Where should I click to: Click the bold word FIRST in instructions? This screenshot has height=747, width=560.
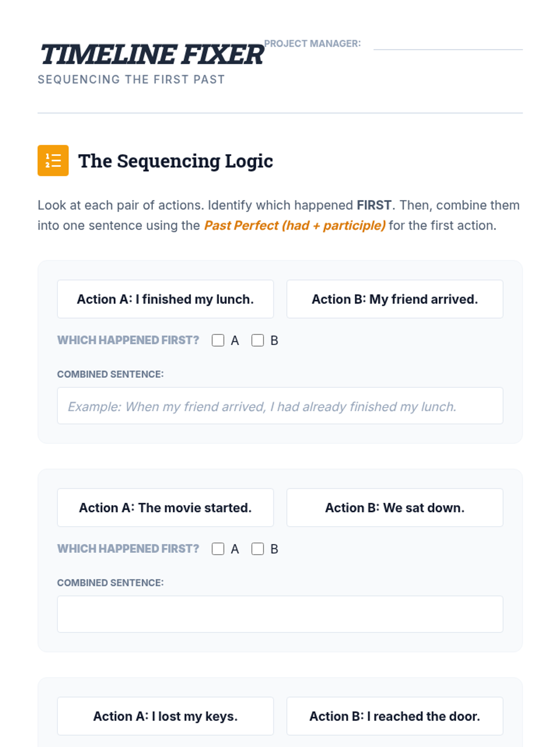374,205
